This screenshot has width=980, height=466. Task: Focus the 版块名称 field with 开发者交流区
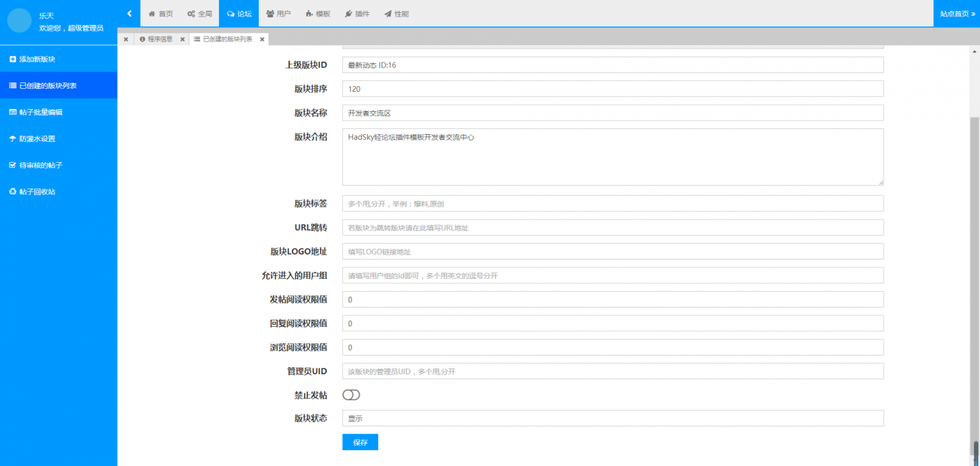tap(613, 113)
